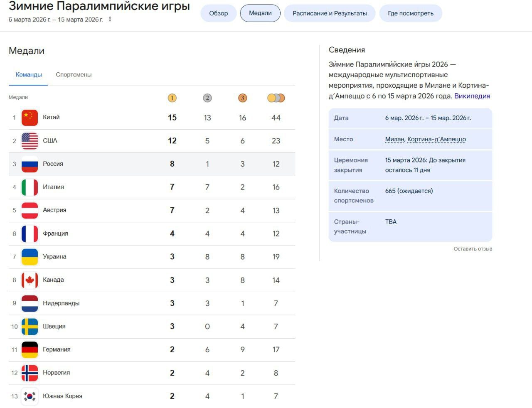Click the China flag icon
Viewport: 532px width, 408px height.
click(30, 118)
